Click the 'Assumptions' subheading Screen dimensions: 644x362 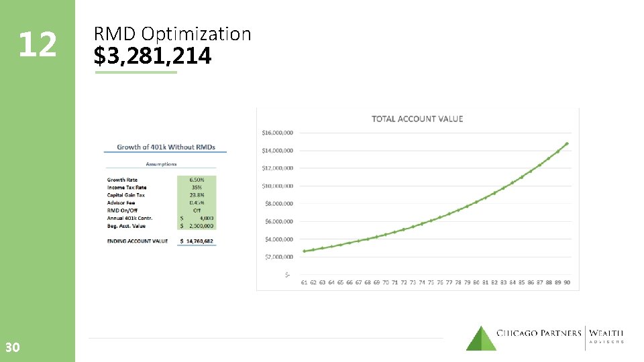(161, 164)
